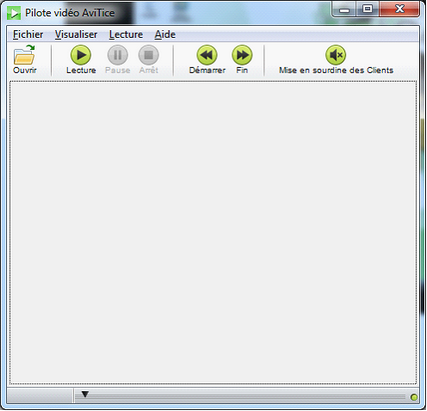Maximize the Pilote vidéo AviTice window
Image resolution: width=427 pixels, height=411 pixels.
pos(367,9)
